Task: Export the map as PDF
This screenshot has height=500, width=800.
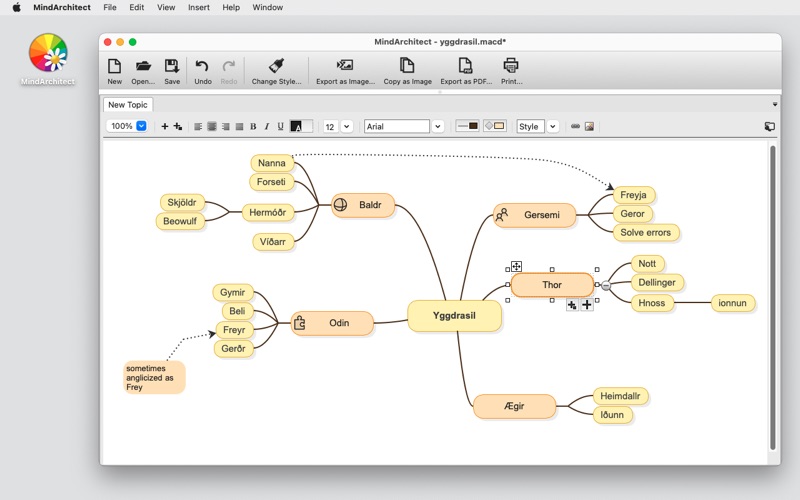Action: click(x=466, y=71)
